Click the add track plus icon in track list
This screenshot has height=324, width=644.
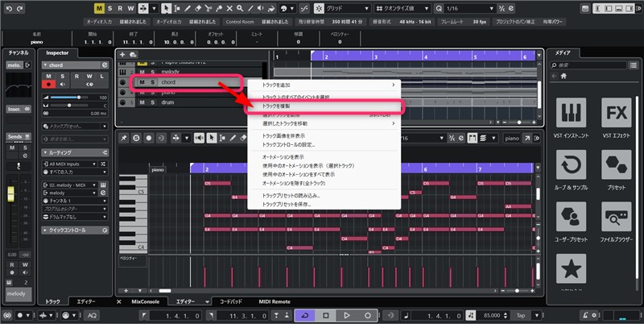click(x=122, y=55)
